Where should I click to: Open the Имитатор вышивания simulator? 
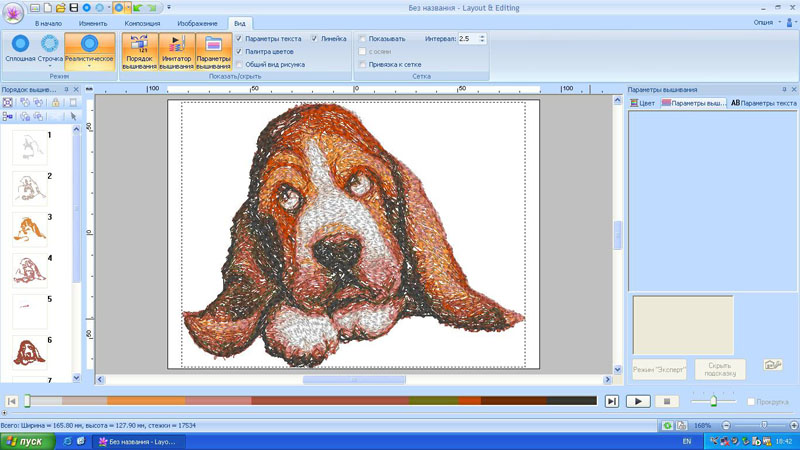[x=176, y=52]
